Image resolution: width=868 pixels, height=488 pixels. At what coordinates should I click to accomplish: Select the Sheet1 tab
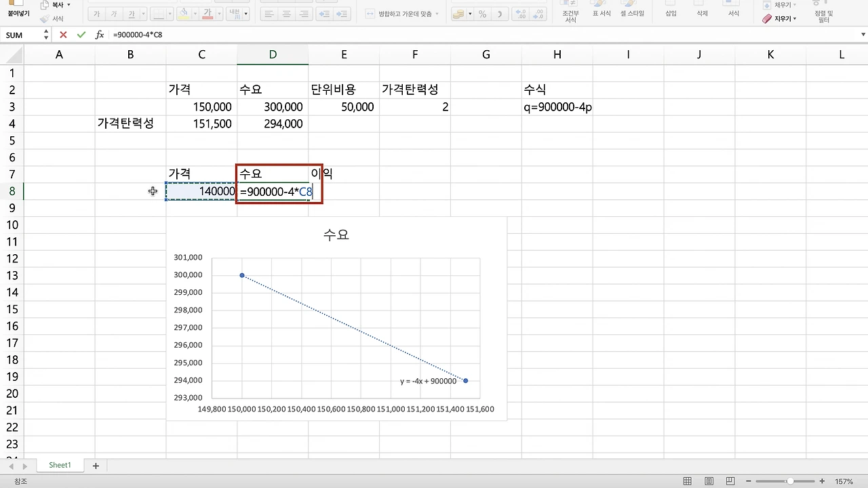(60, 466)
